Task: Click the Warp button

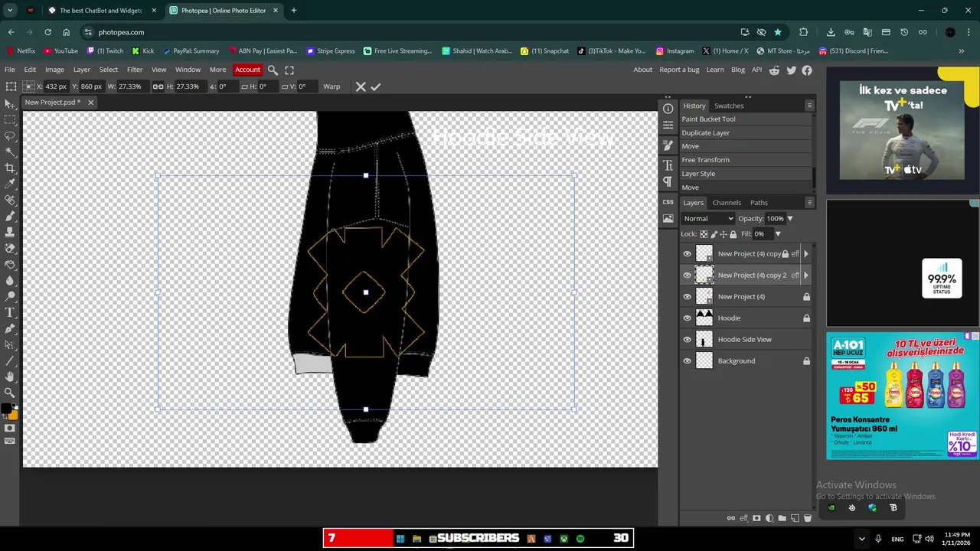Action: 332,86
